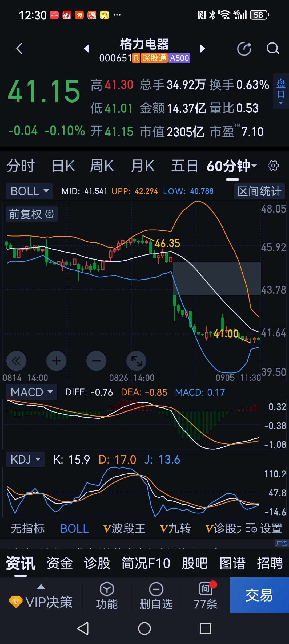Image resolution: width=289 pixels, height=644 pixels.
Task: Zoom out chart with minus button
Action: (x=96, y=361)
